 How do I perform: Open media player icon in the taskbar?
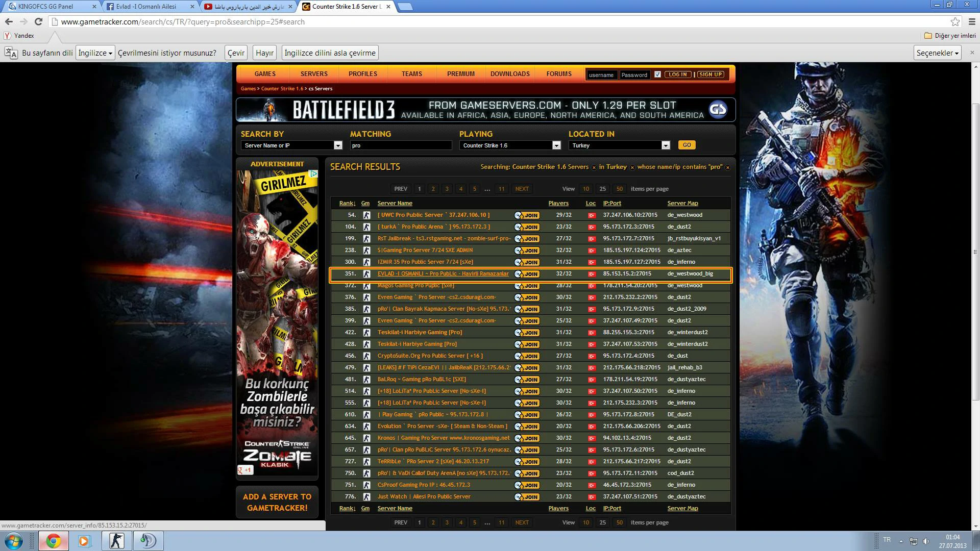coord(84,541)
